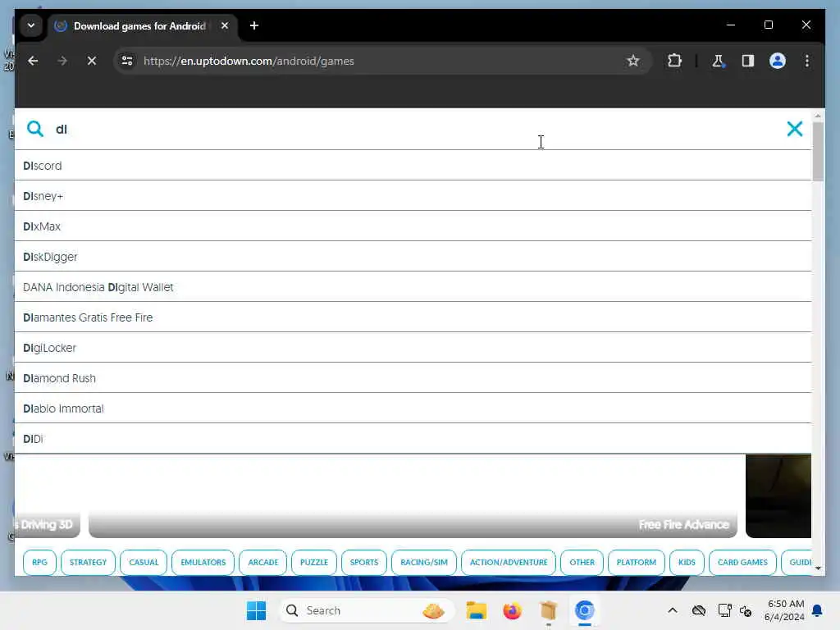This screenshot has width=840, height=630.
Task: Launch Firefox from the taskbar
Action: [512, 610]
